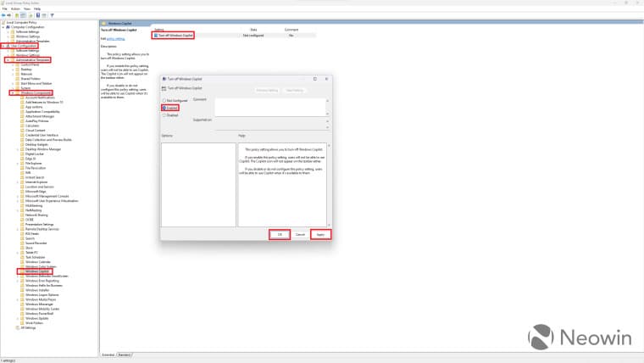Click inside the Comment text box
This screenshot has height=363, width=644.
tap(269, 107)
